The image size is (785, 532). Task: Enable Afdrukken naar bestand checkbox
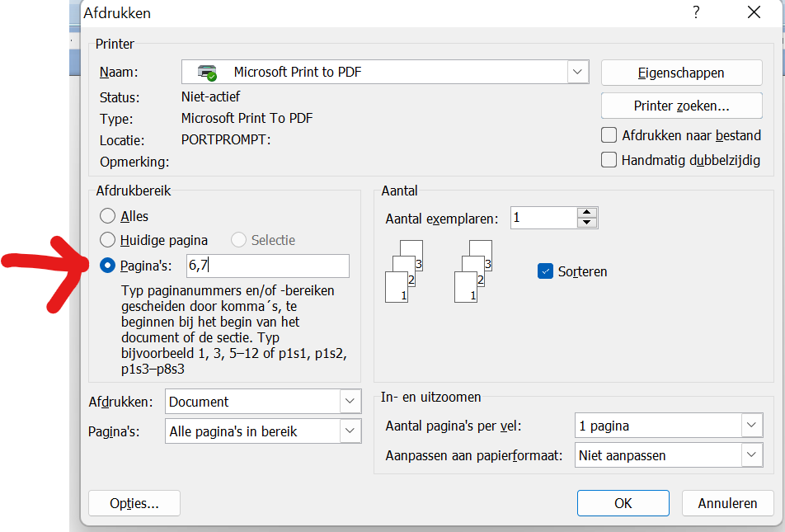(609, 135)
